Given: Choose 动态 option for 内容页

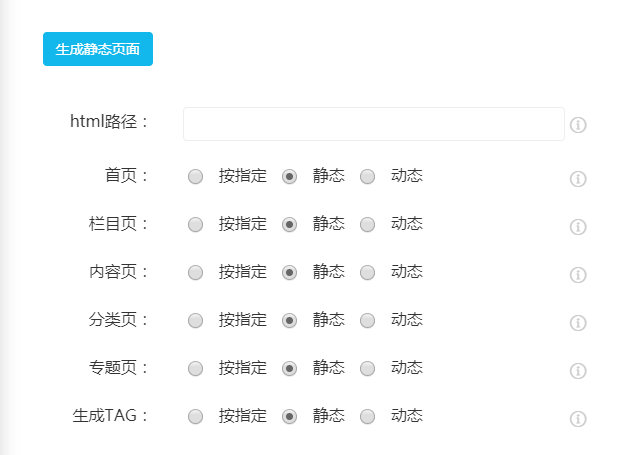Looking at the screenshot, I should click(x=368, y=272).
